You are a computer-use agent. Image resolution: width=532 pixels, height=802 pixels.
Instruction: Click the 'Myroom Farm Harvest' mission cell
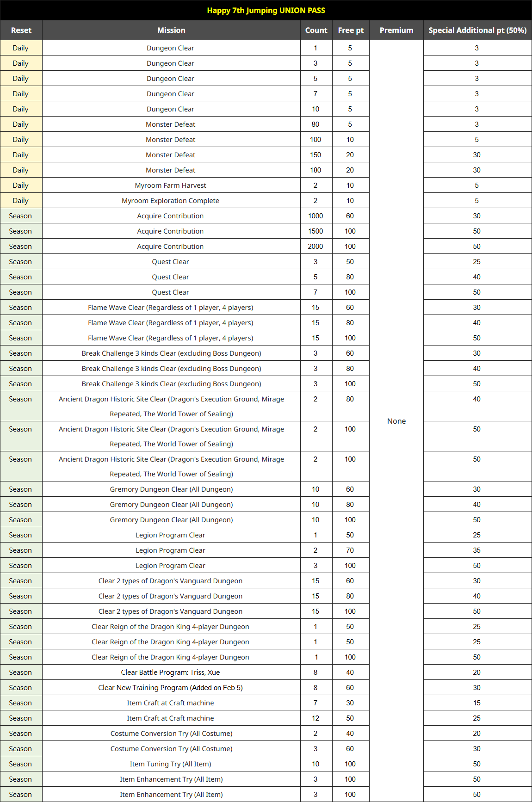171,185
